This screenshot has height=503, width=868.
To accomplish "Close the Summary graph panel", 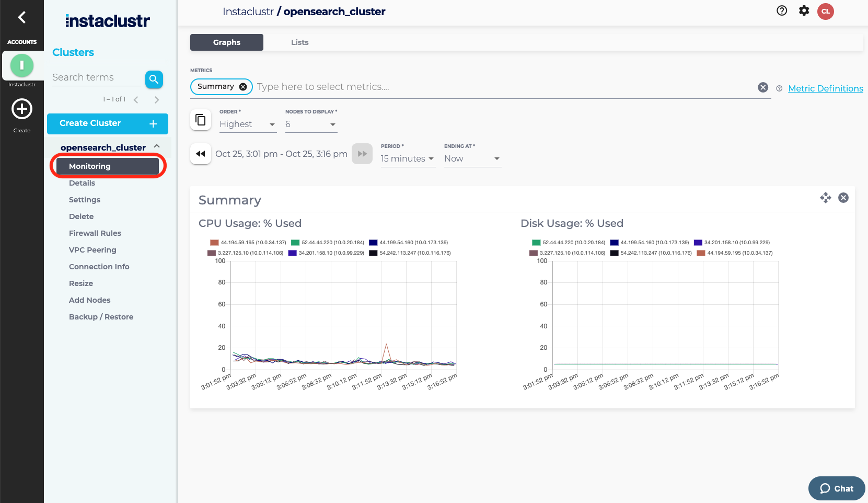I will (843, 198).
